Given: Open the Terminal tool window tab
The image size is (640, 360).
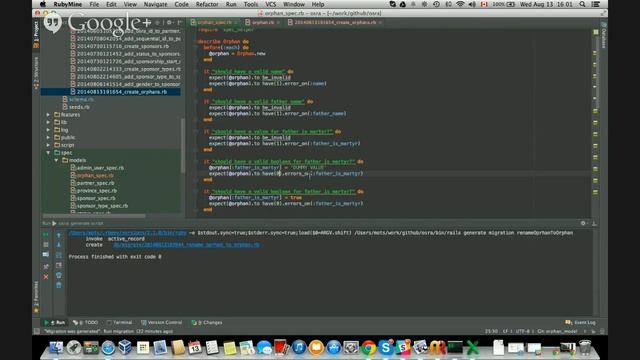Looking at the screenshot, I should (120, 322).
